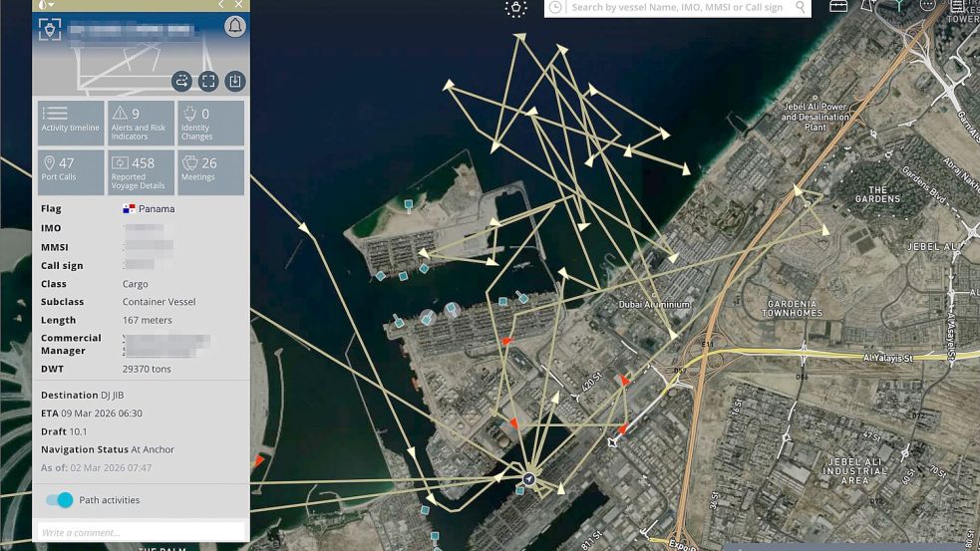Click the Panama flag value
Viewport: 980px width, 551px height.
click(149, 208)
